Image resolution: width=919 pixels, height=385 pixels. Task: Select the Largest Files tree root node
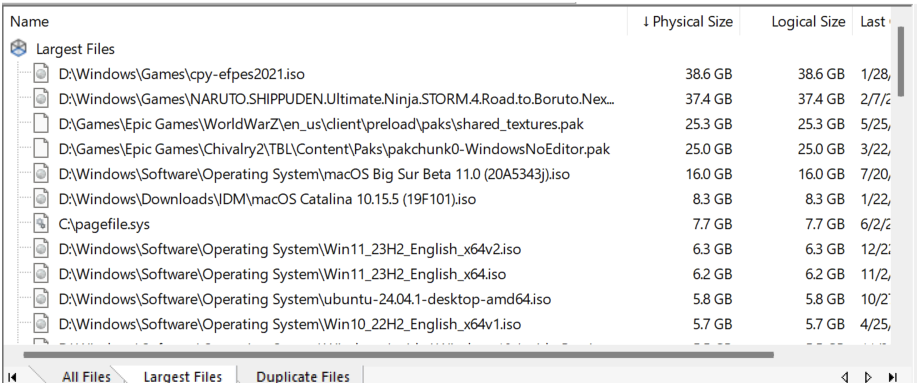coord(75,49)
